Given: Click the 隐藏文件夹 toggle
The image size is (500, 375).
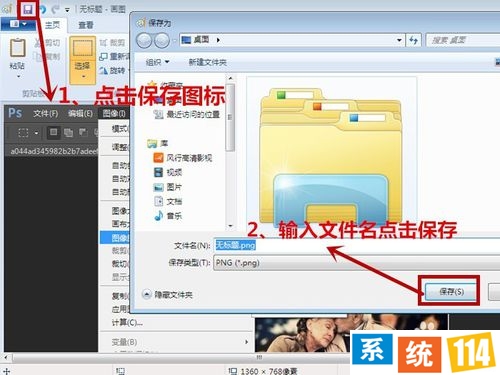Looking at the screenshot, I should [168, 294].
